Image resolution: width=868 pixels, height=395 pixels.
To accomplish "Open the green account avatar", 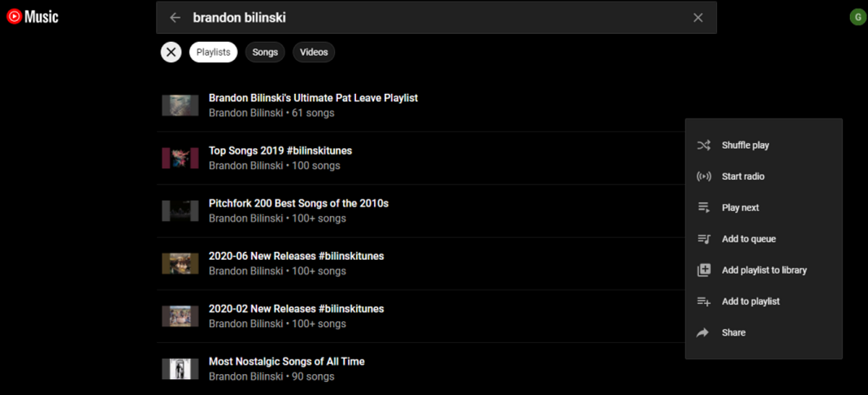I will tap(856, 17).
